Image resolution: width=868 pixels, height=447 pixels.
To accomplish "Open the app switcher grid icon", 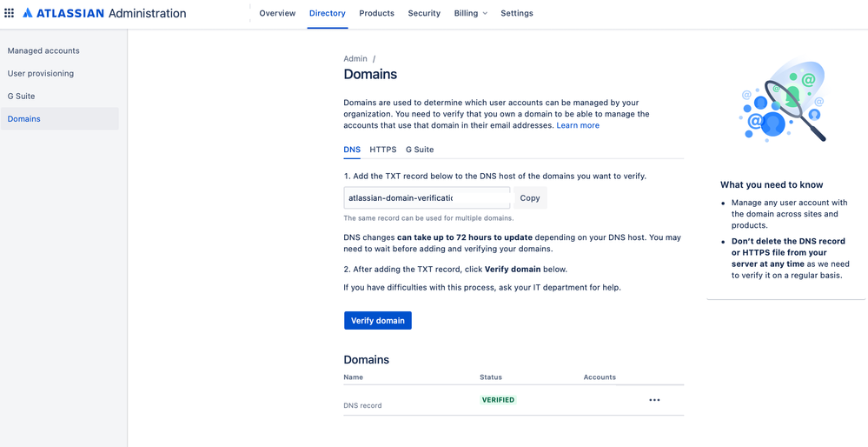I will (9, 13).
